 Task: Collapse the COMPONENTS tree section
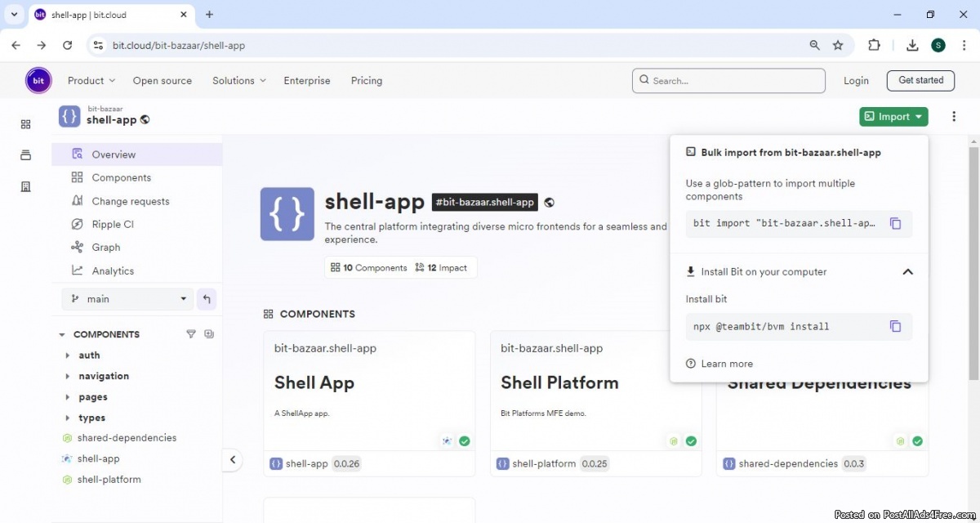pos(62,334)
